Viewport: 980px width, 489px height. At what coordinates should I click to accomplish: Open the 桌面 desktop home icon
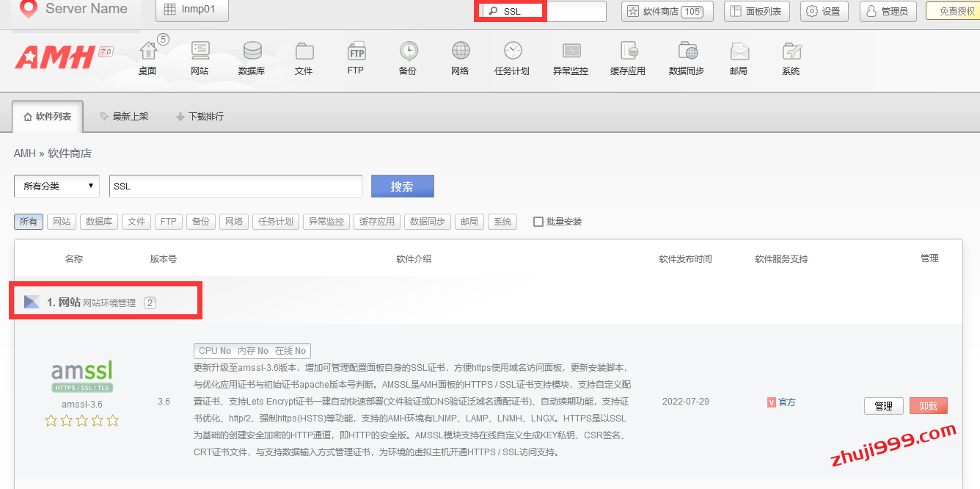(x=148, y=57)
